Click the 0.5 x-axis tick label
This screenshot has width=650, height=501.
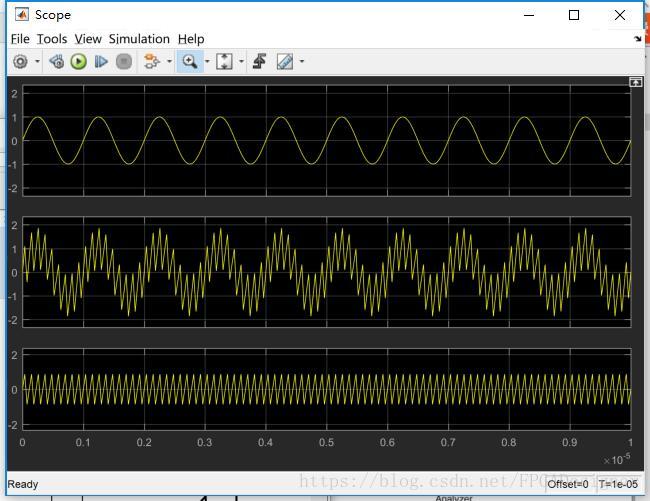coord(326,443)
